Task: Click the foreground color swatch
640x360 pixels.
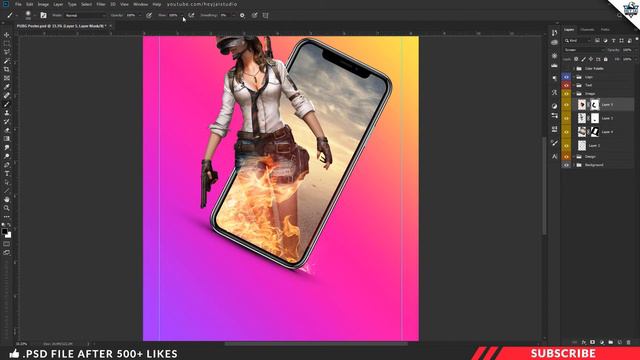Action: pyautogui.click(x=4, y=231)
